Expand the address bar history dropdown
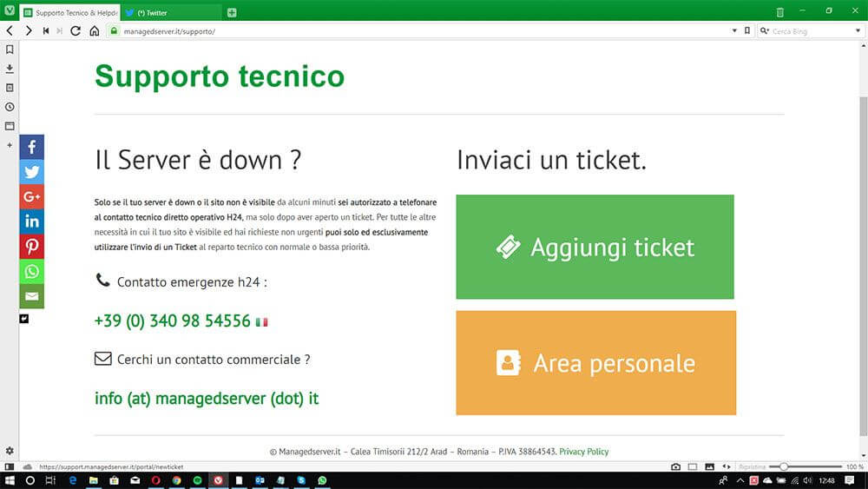868x489 pixels. pos(734,31)
